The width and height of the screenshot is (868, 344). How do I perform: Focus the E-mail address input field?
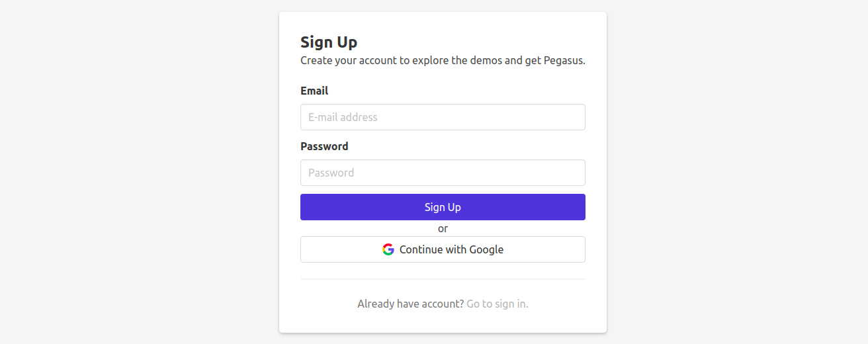(443, 117)
